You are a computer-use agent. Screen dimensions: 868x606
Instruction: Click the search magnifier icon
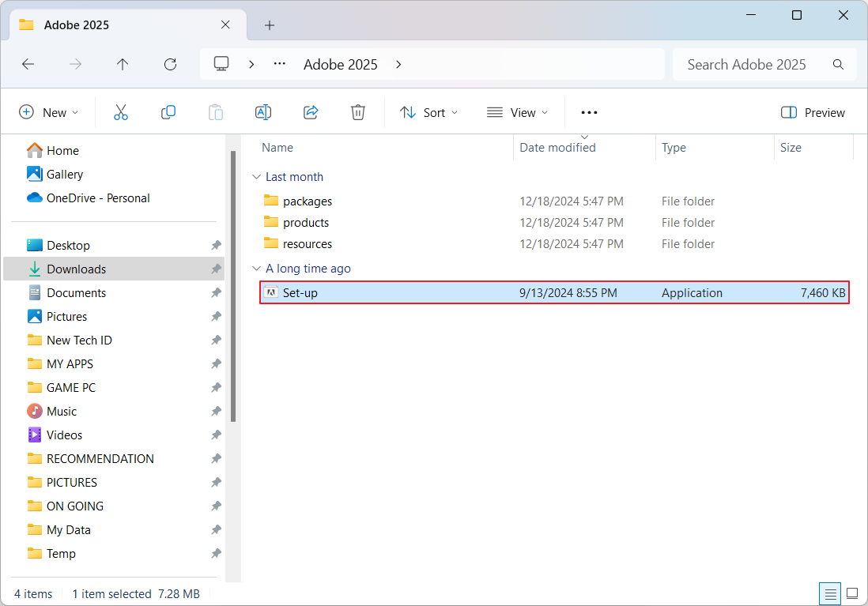(838, 64)
